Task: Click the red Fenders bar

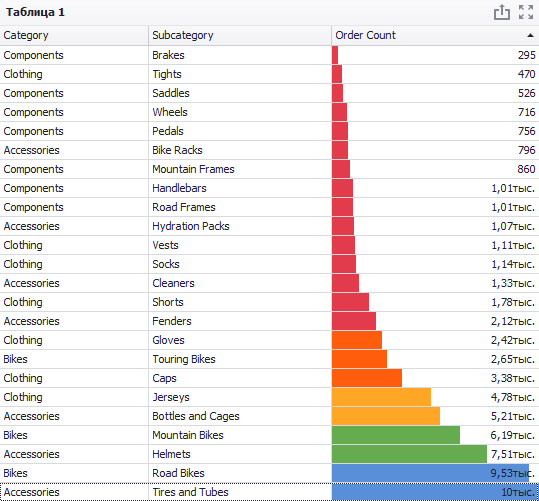Action: coord(354,321)
